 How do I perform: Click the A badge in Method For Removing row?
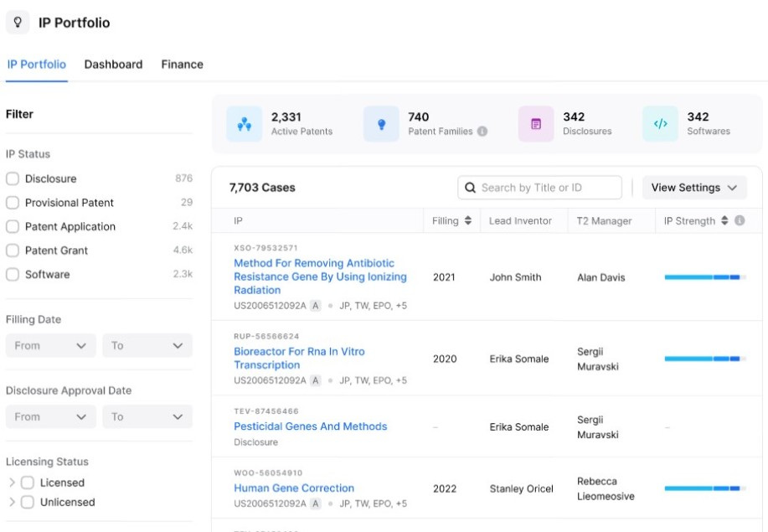316,306
